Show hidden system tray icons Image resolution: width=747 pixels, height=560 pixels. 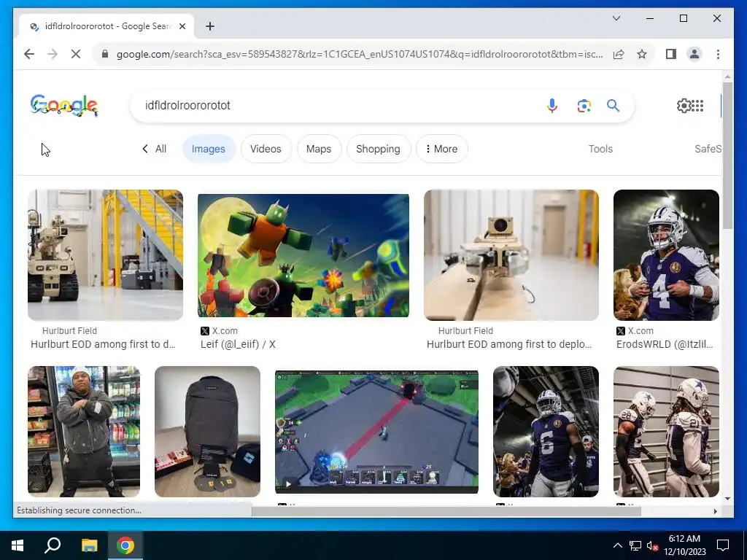click(x=617, y=545)
